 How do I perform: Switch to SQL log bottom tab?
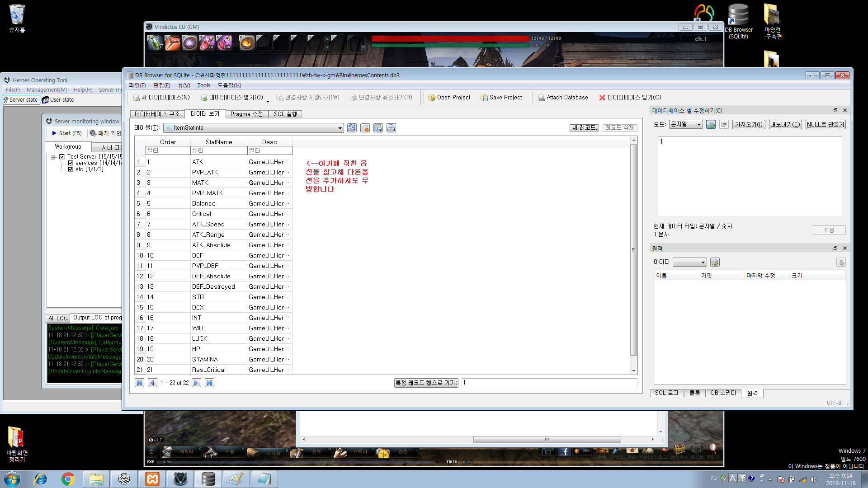click(x=667, y=393)
